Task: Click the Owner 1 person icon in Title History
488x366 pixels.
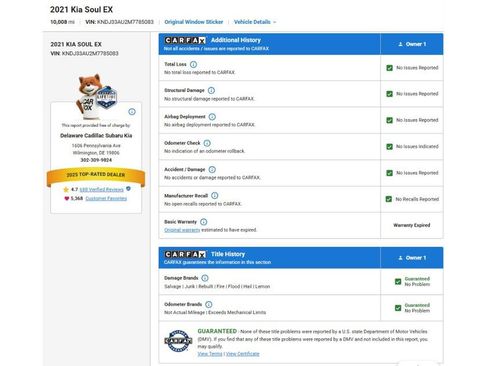Action: (400, 258)
